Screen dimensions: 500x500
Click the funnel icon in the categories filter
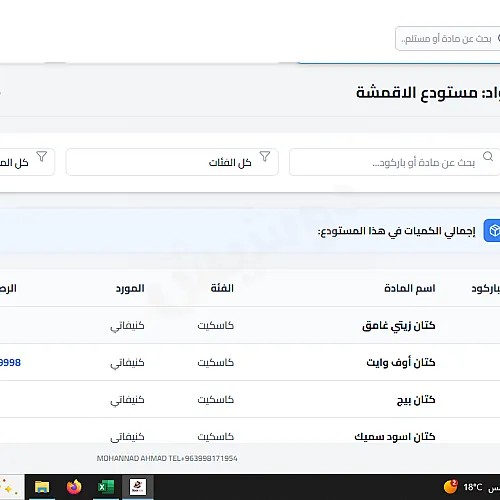265,156
